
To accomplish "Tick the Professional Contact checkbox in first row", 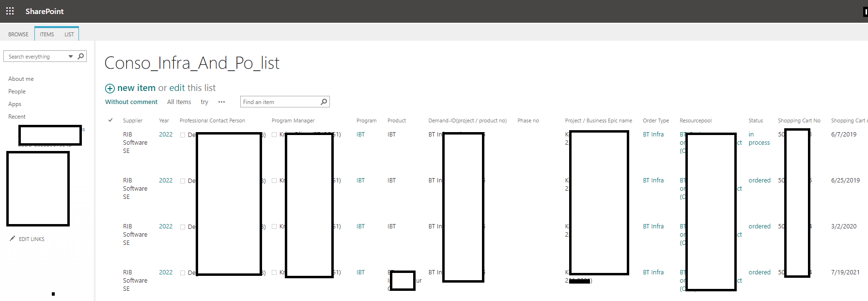I will [183, 135].
